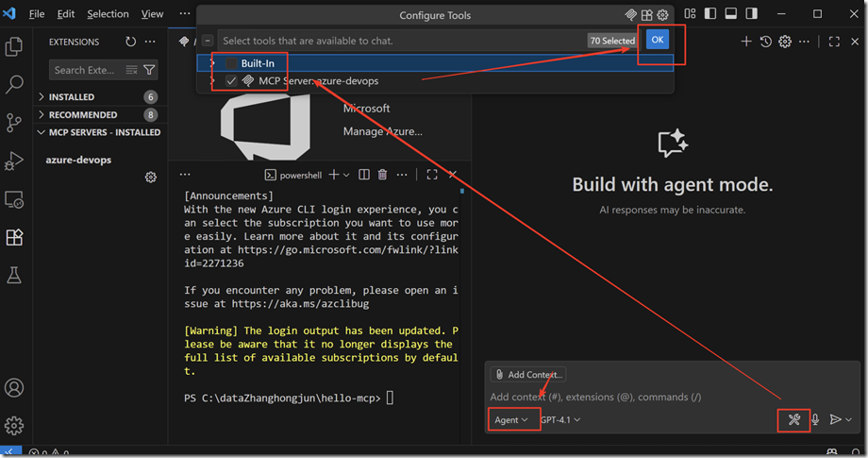Open the Testing flask view
The height and width of the screenshot is (458, 868).
point(14,275)
